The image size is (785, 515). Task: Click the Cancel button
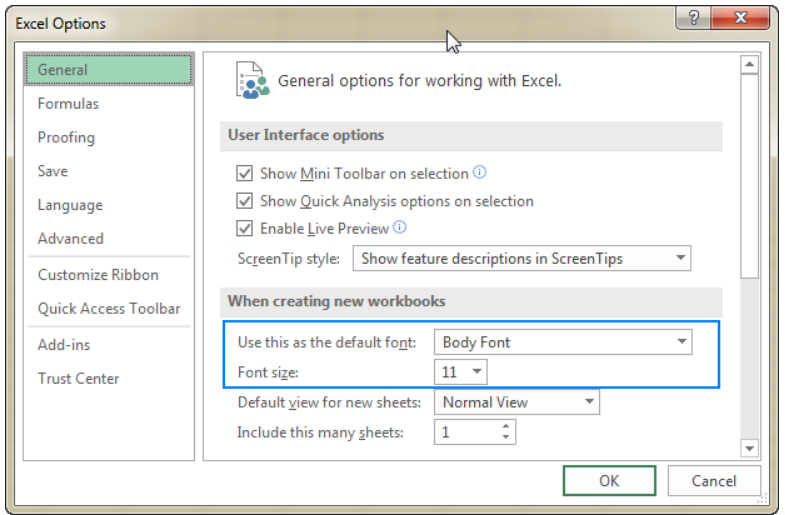tap(714, 481)
